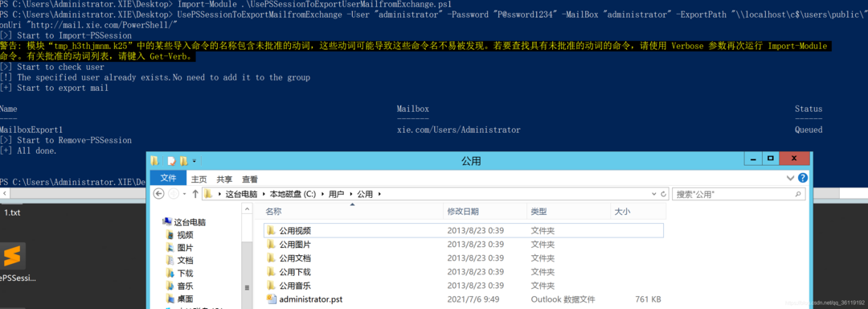Expand the Explorer ribbon with the chevron
868x309 pixels.
791,179
